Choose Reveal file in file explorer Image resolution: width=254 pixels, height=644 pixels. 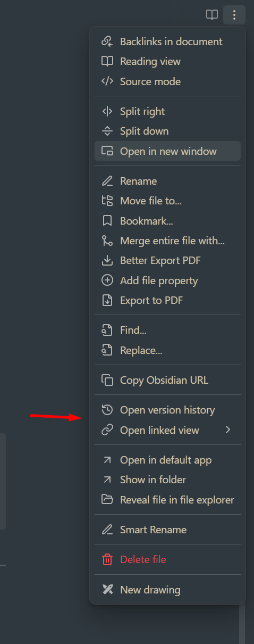click(x=167, y=500)
